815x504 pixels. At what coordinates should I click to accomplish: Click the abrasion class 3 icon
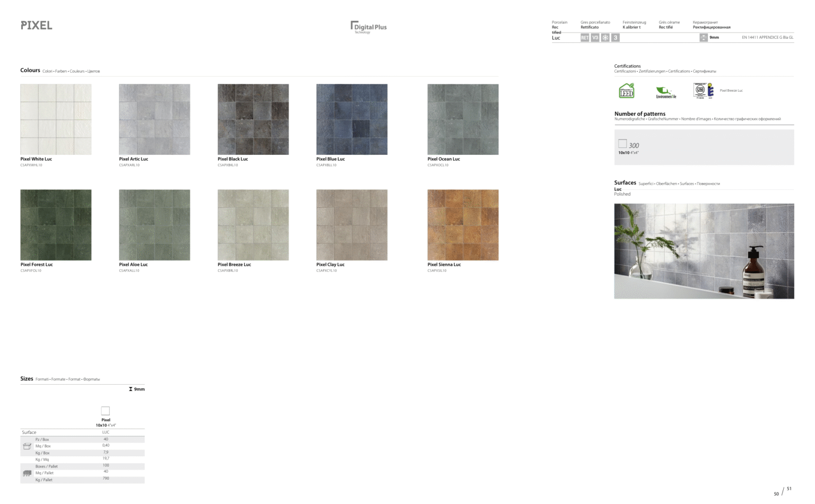[615, 37]
